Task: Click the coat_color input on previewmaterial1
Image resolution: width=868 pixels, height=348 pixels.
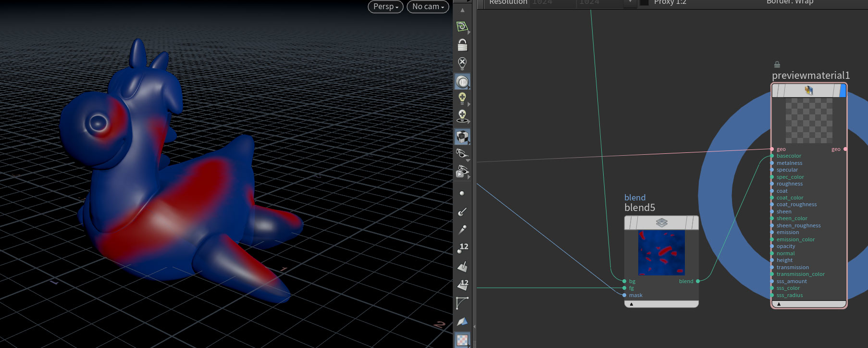Action: click(x=772, y=198)
